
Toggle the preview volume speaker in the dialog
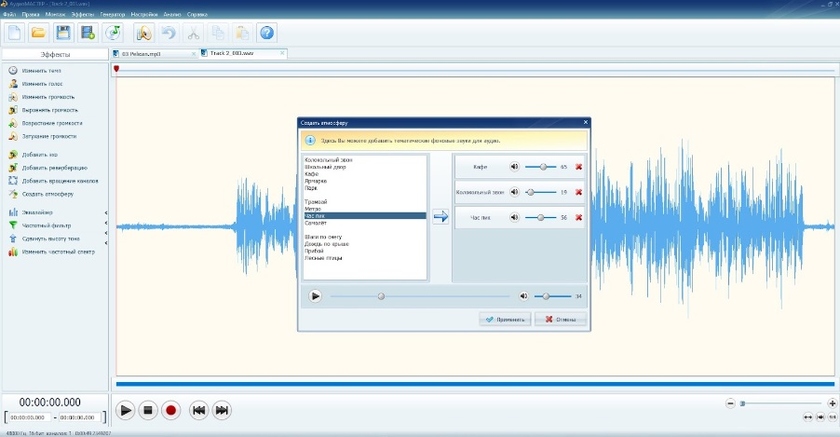pos(523,296)
